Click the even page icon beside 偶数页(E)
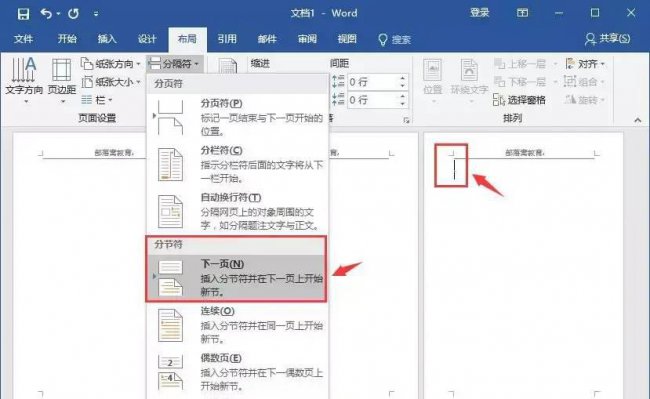 [x=170, y=372]
